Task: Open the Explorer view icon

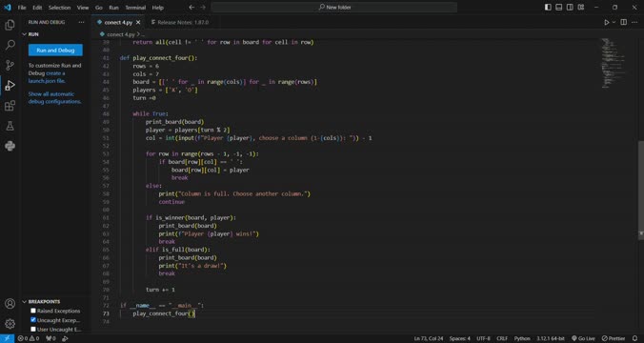Action: point(10,25)
